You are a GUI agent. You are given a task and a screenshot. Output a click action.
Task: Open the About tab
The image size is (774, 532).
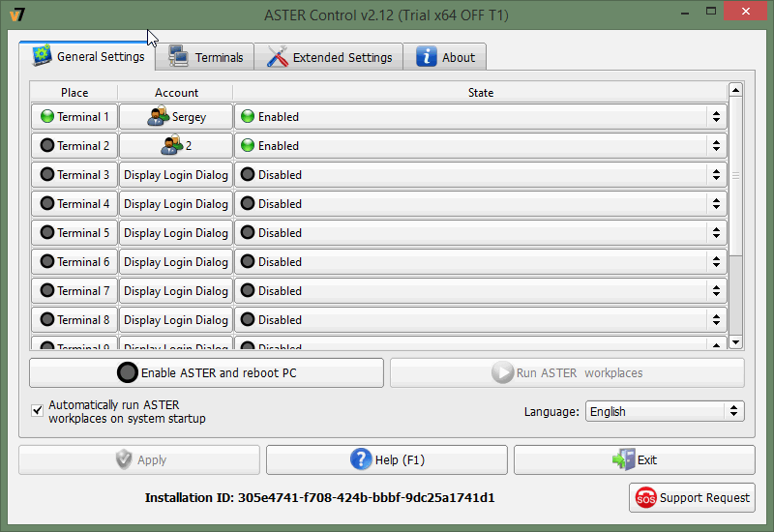pos(445,57)
